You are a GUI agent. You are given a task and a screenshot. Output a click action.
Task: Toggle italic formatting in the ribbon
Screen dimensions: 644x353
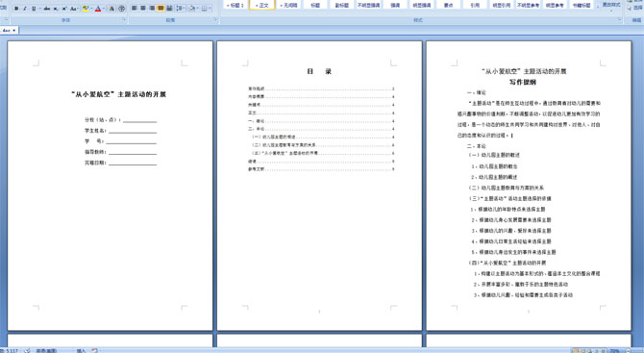(x=25, y=9)
